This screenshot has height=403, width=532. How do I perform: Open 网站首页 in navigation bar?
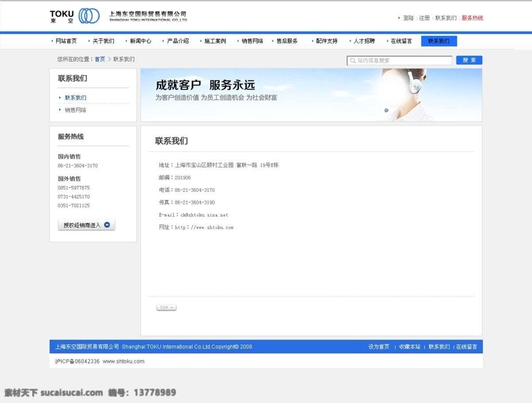point(66,41)
